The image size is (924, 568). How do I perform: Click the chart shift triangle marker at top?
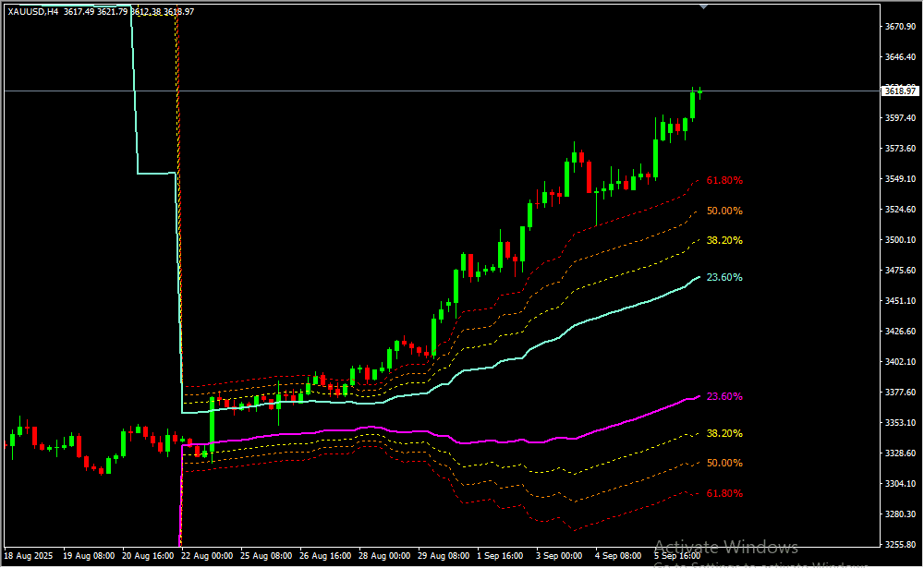(x=704, y=6)
